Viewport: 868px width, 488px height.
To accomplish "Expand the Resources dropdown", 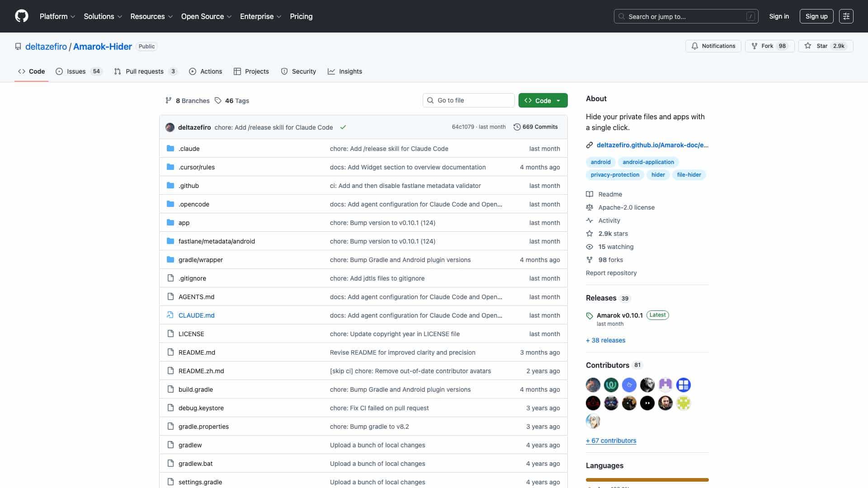I will (x=151, y=16).
